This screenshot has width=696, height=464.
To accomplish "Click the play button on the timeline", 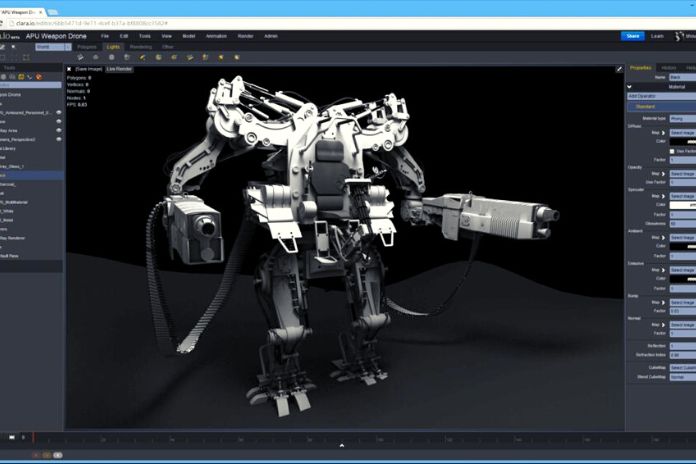I will pos(24,437).
